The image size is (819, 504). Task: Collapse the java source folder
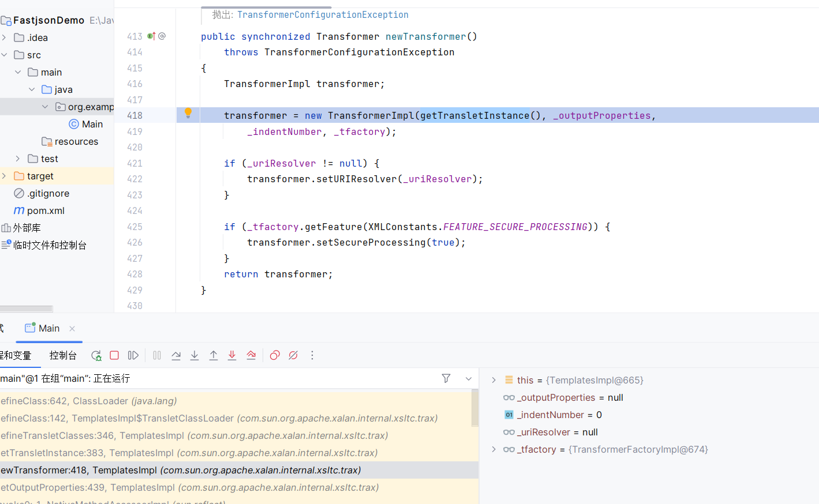point(32,89)
